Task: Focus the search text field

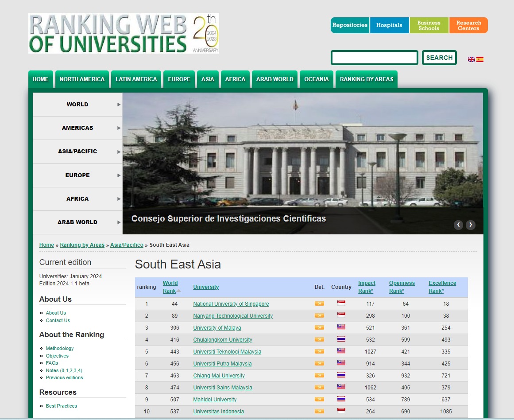Action: (x=375, y=58)
